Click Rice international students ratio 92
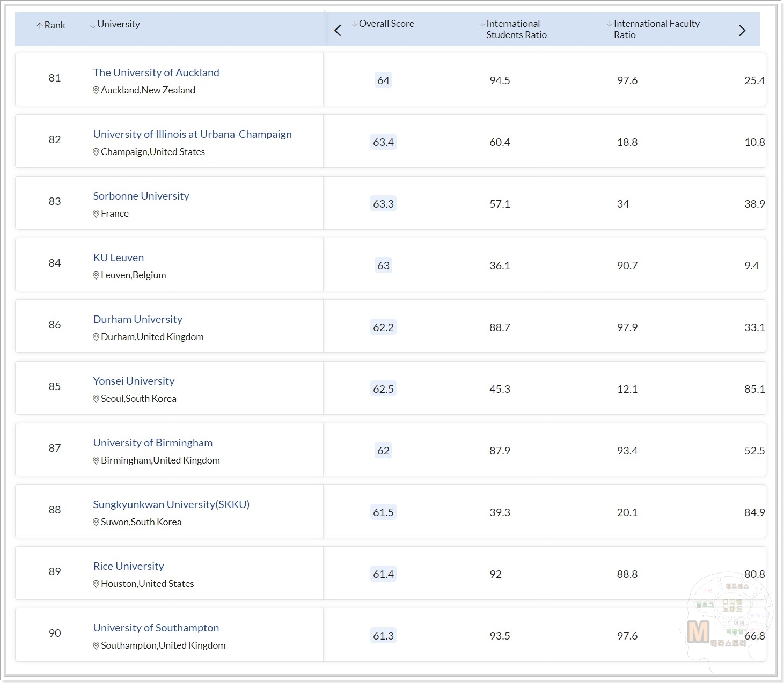 click(495, 574)
